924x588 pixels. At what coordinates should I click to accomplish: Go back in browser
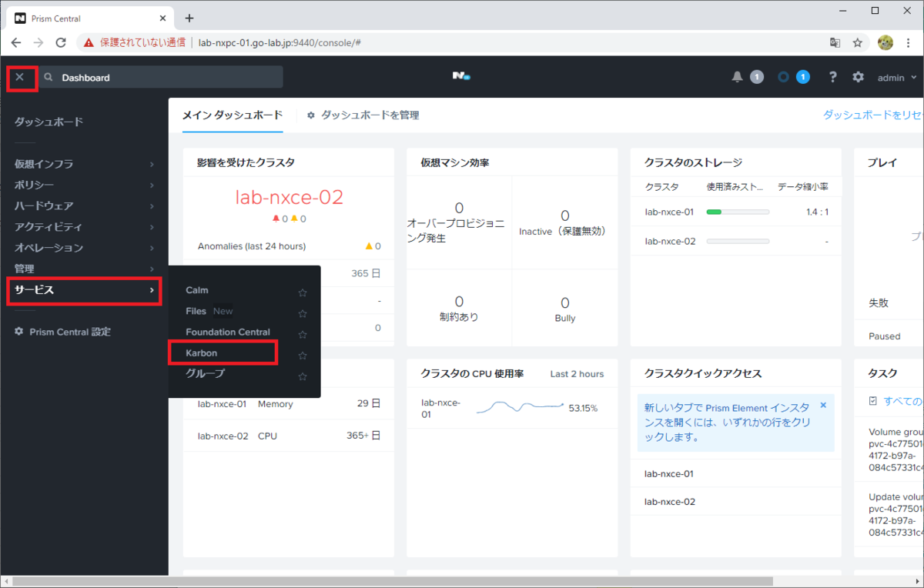click(x=16, y=42)
